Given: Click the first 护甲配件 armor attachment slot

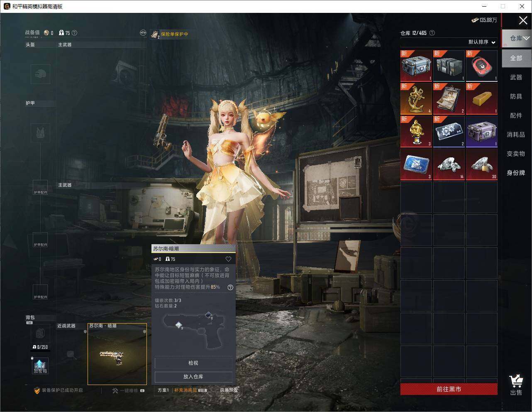Looking at the screenshot, I should coord(40,188).
